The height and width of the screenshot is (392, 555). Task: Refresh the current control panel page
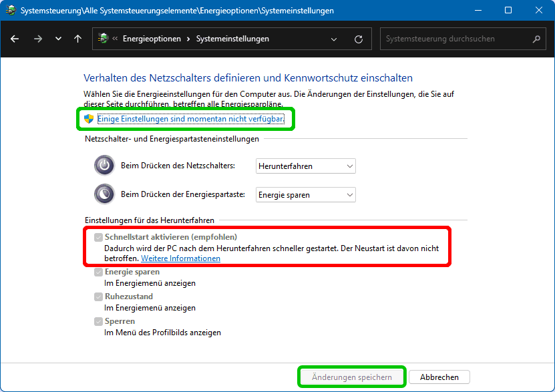point(359,39)
